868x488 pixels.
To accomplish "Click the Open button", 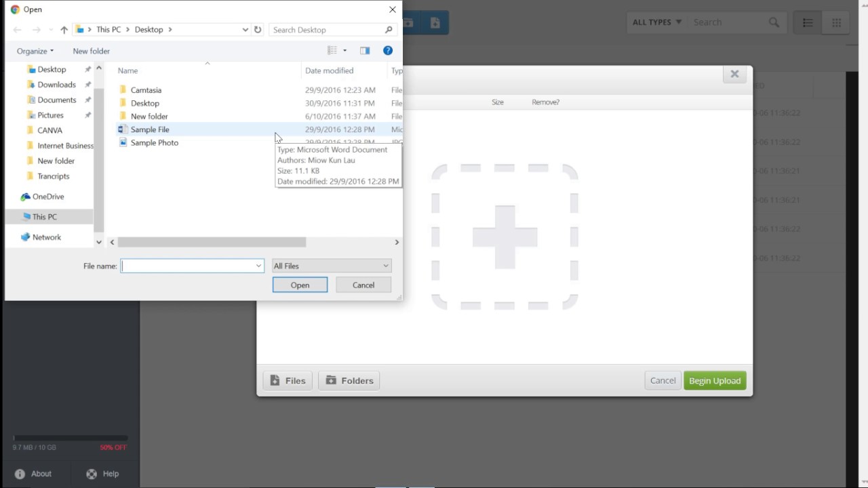I will tap(300, 285).
